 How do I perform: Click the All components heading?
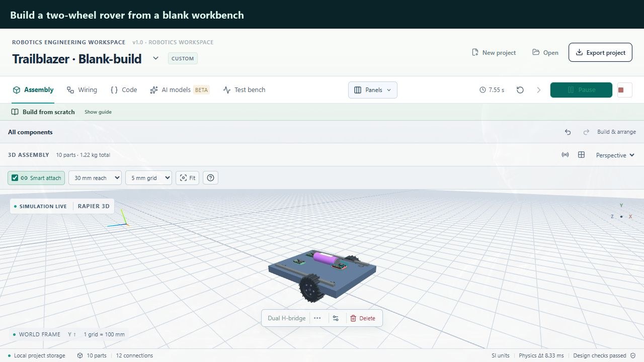coord(30,132)
